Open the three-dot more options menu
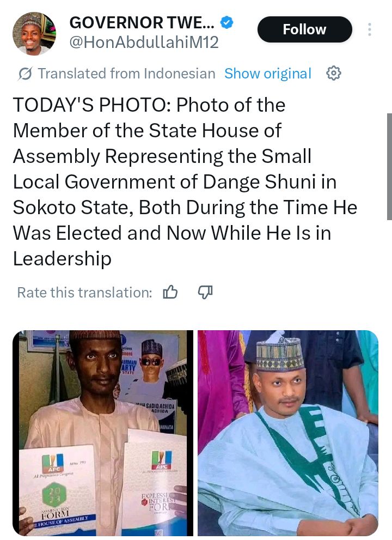 [x=370, y=29]
